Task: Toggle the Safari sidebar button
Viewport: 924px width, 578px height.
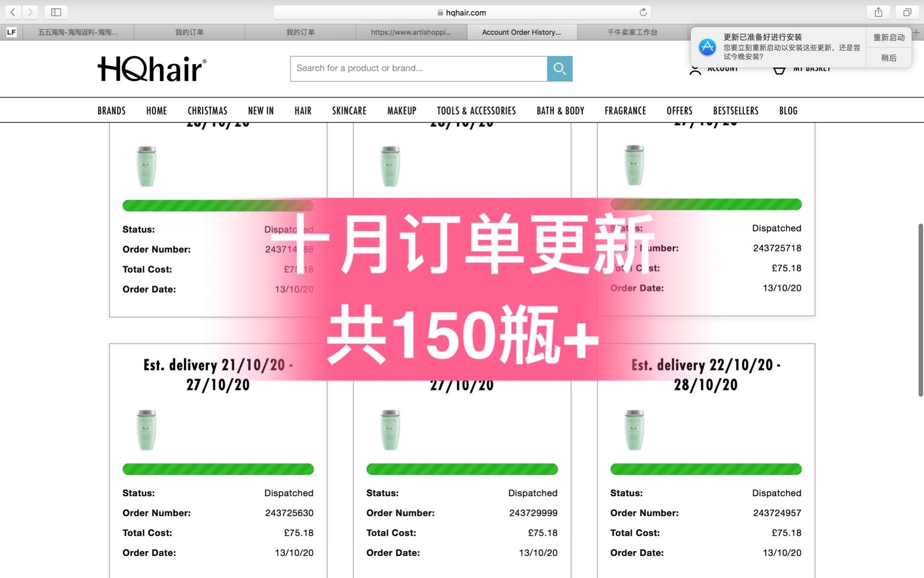Action: [x=56, y=12]
